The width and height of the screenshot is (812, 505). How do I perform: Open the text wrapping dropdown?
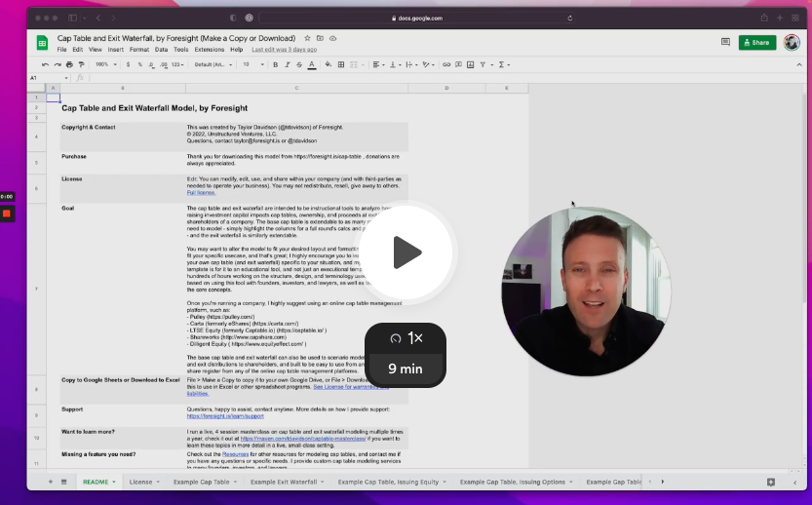[x=411, y=64]
